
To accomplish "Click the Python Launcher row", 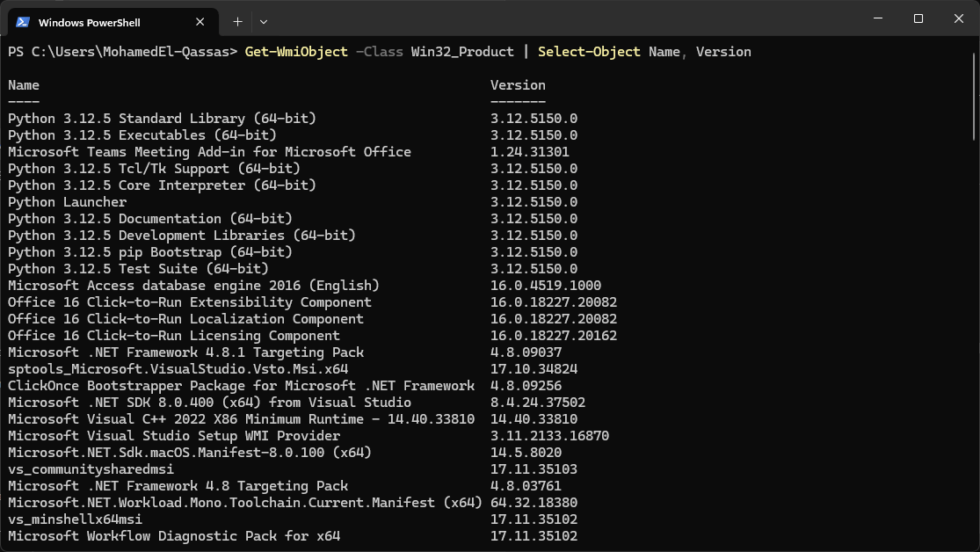I will [x=67, y=202].
